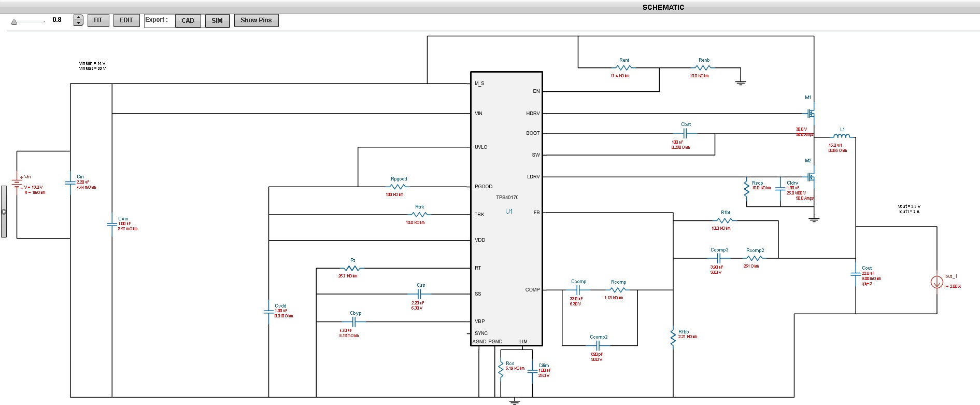Image resolution: width=980 pixels, height=405 pixels.
Task: Expand the collapsed left side panel
Action: (4, 212)
